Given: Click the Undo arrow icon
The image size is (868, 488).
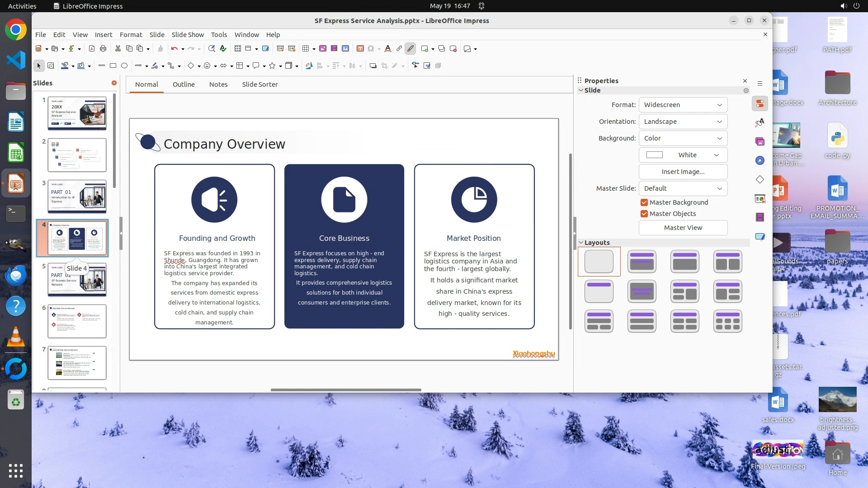Looking at the screenshot, I should [174, 49].
